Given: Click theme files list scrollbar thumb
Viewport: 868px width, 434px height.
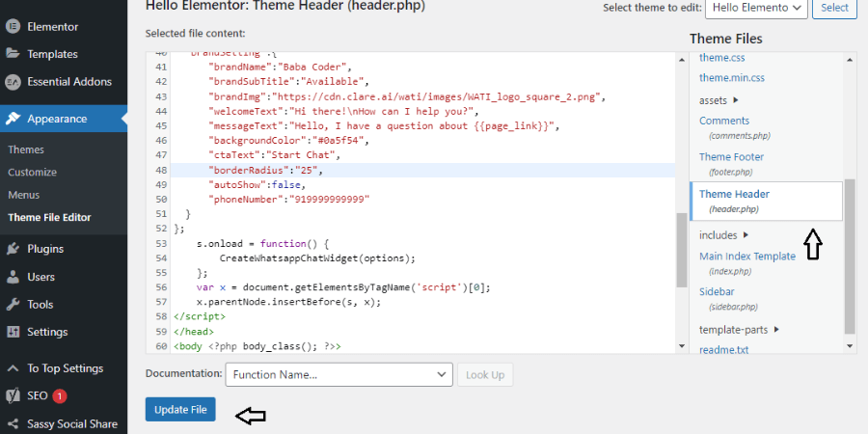Looking at the screenshot, I should point(850,257).
